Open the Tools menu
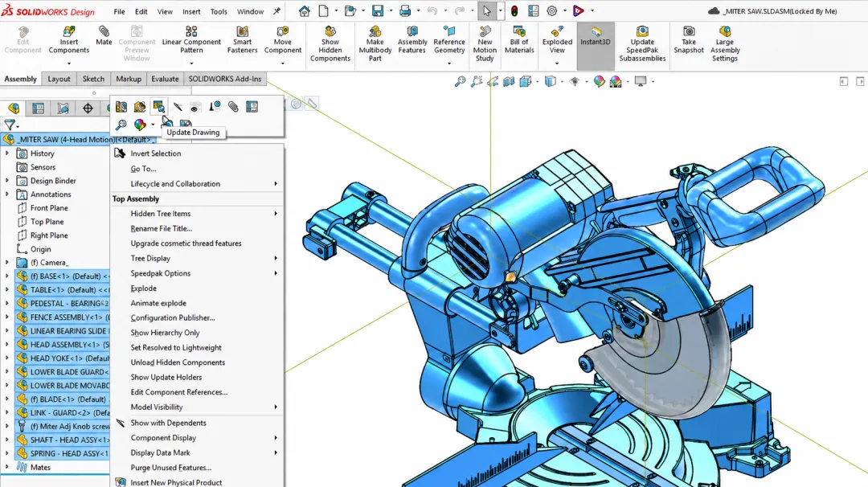 pos(219,11)
